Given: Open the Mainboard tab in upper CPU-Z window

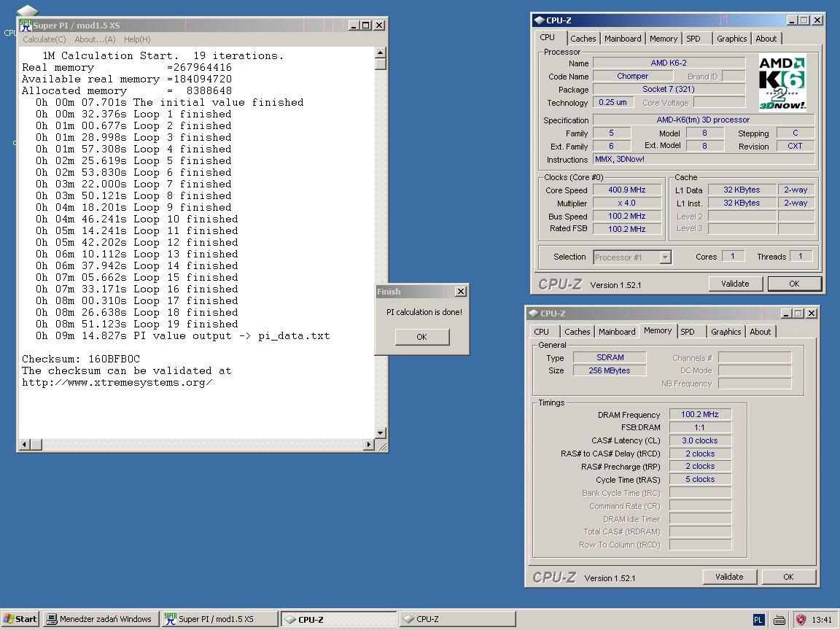Looking at the screenshot, I should [623, 39].
